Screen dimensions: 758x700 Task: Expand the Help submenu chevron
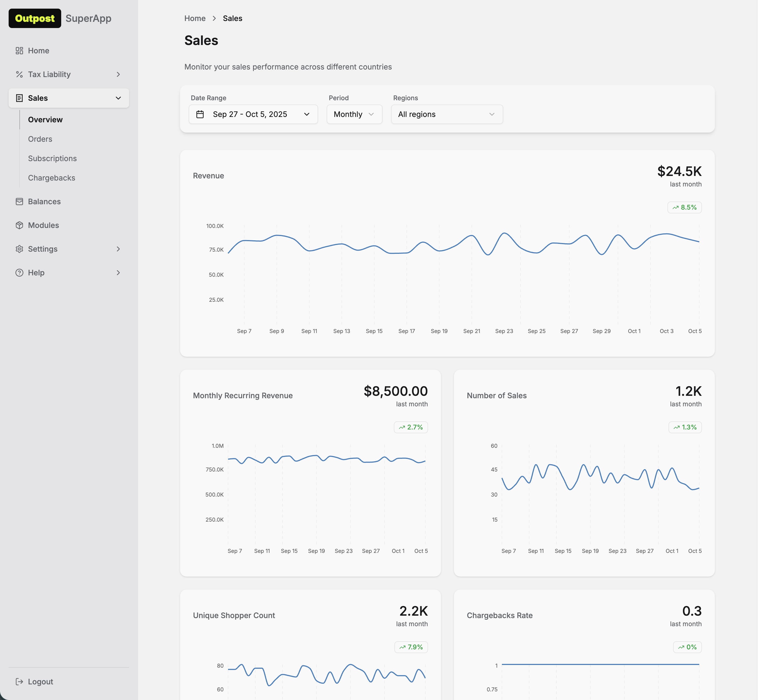(x=118, y=273)
